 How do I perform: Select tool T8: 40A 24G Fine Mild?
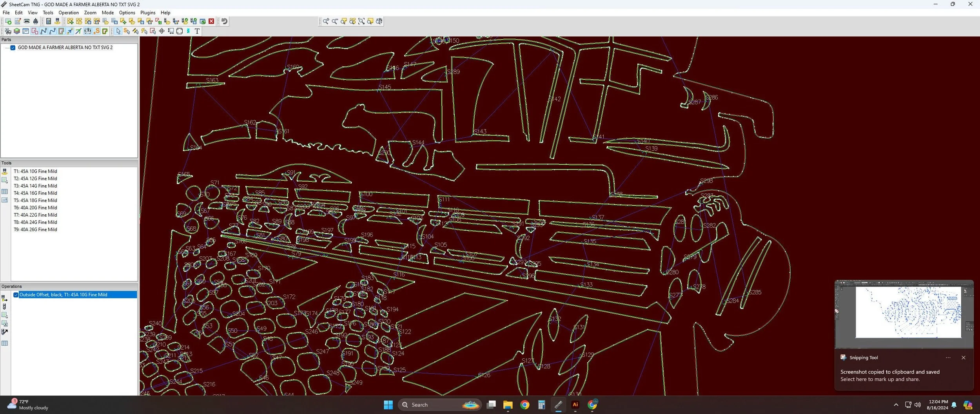[35, 222]
